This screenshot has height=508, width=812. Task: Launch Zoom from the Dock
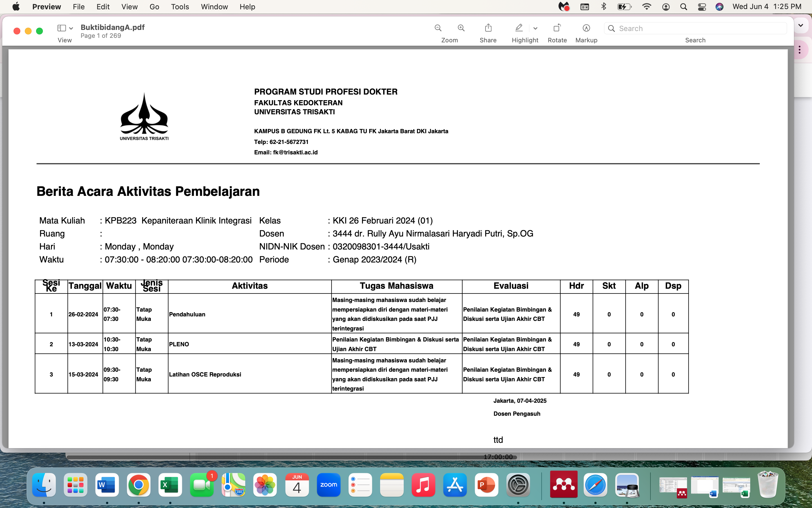(328, 485)
